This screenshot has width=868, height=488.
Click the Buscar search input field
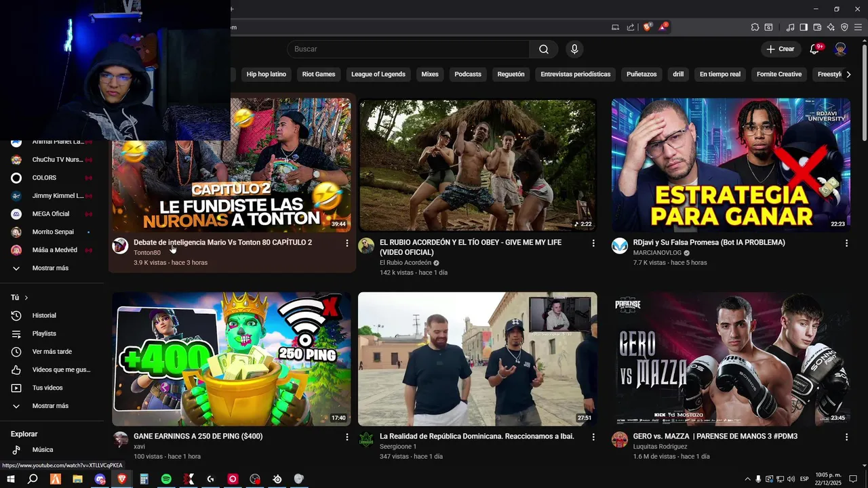click(x=409, y=49)
